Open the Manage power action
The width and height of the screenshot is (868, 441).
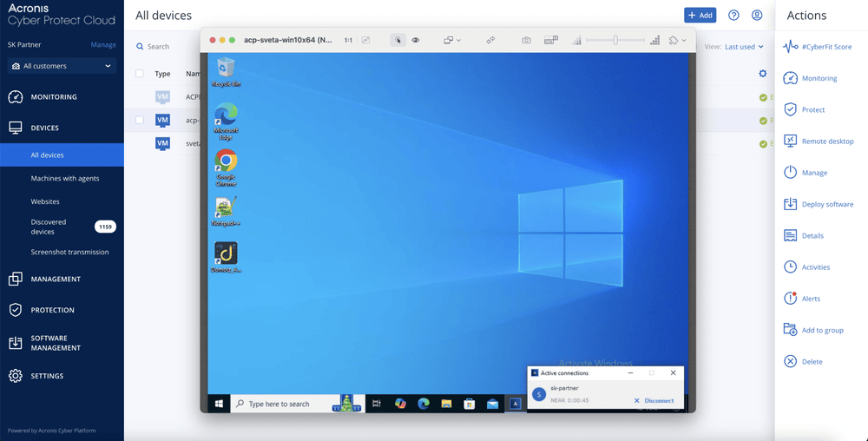tap(805, 173)
